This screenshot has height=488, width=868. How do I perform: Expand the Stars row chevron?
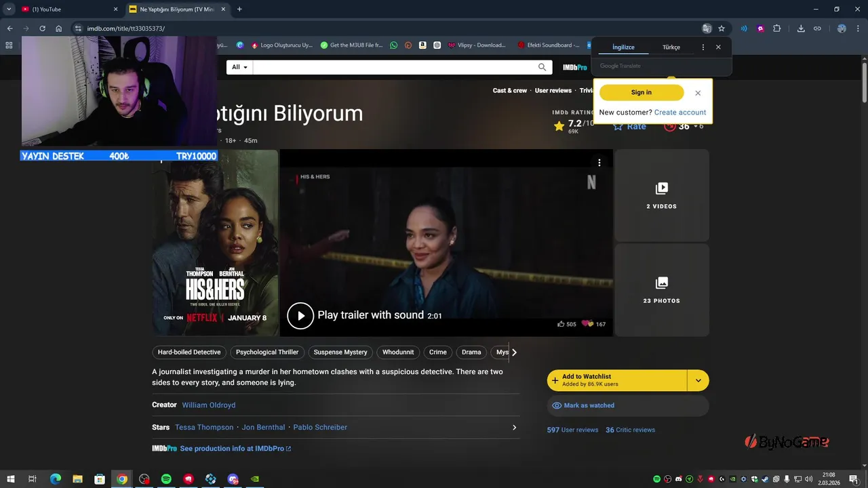pos(514,428)
